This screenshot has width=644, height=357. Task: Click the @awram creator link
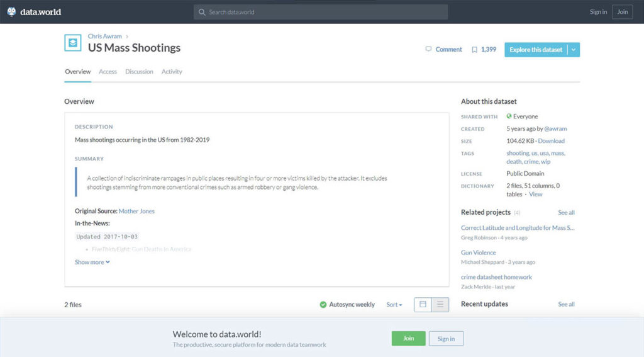tap(555, 128)
